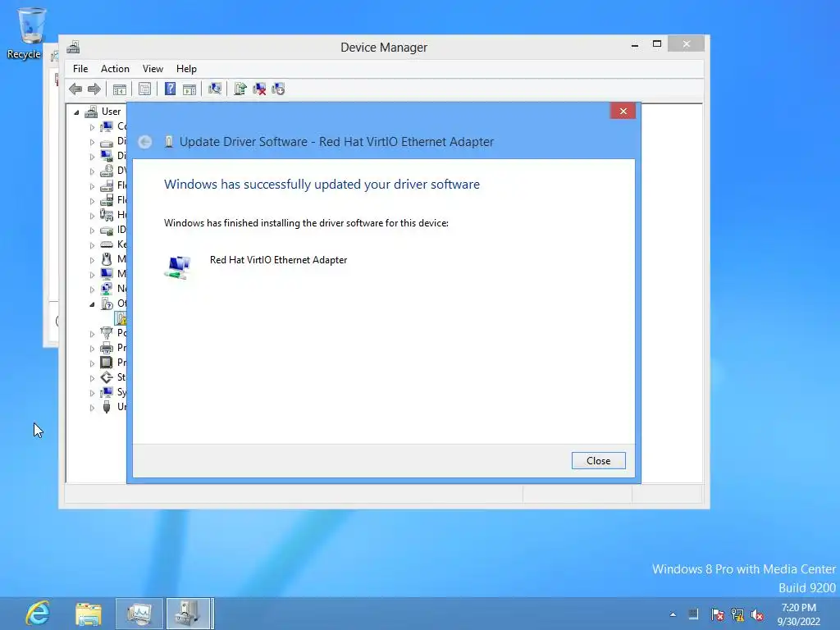Screen dimensions: 840x630
Task: Expand the Processors category arrow
Action: point(92,363)
